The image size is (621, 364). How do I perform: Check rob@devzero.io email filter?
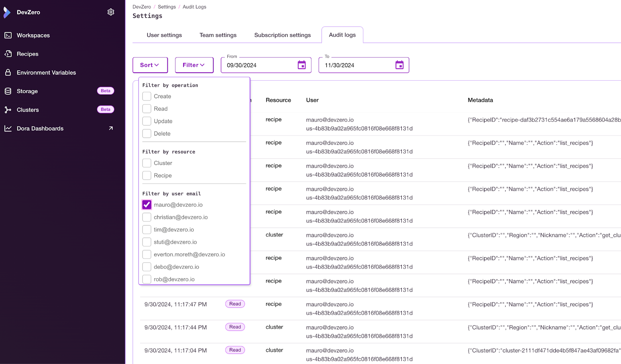coord(147,279)
